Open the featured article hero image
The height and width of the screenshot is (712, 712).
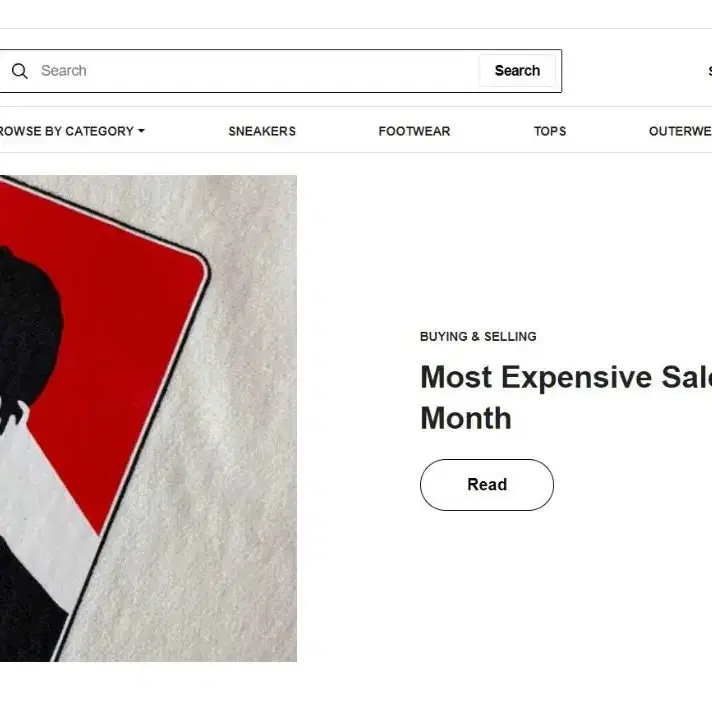pos(148,418)
